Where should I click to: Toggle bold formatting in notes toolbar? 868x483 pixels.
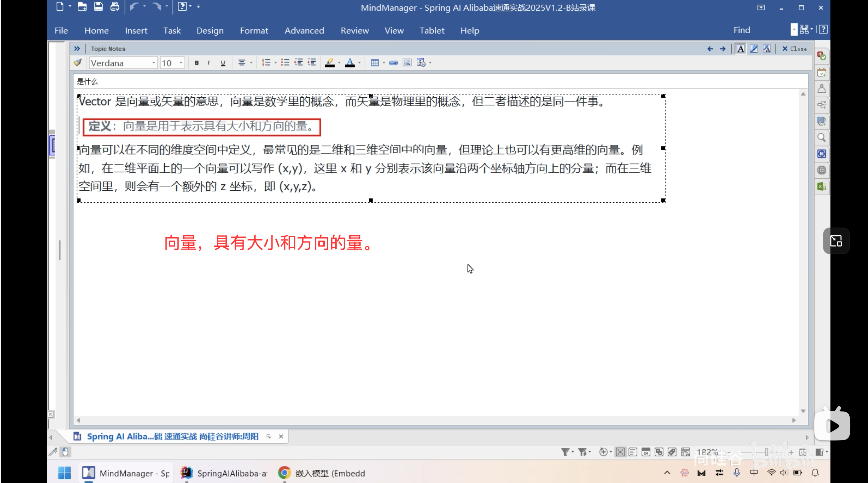[x=197, y=63]
